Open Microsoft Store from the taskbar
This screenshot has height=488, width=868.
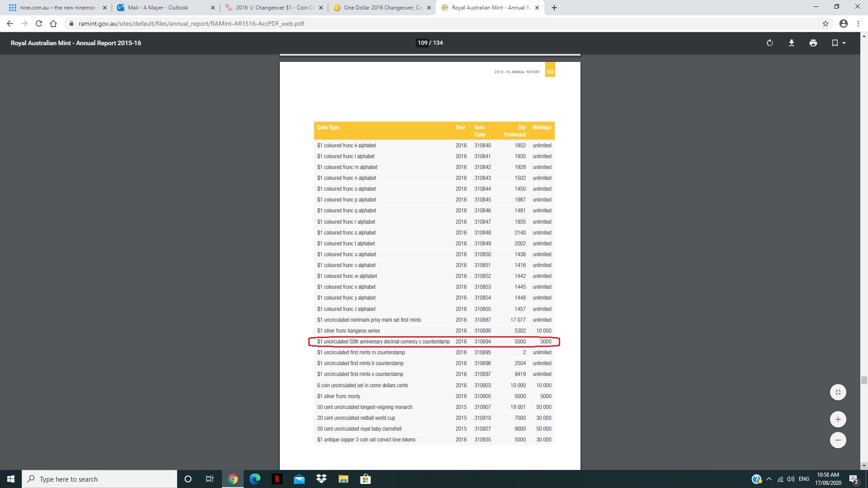pyautogui.click(x=365, y=479)
